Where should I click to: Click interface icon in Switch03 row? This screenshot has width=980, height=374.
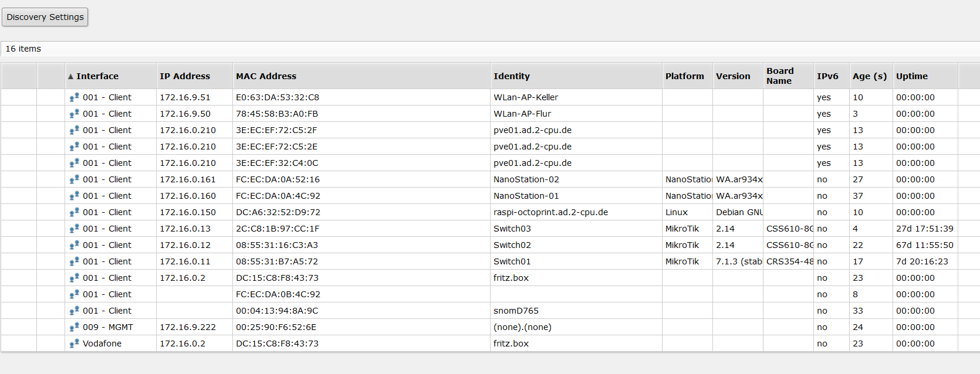tap(74, 229)
